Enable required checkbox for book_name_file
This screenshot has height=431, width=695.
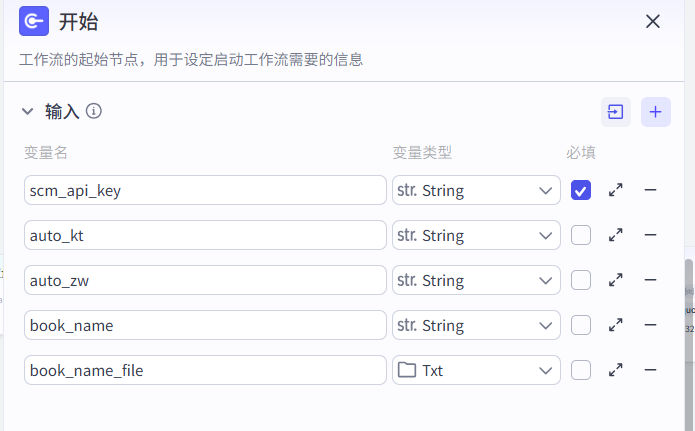[581, 370]
